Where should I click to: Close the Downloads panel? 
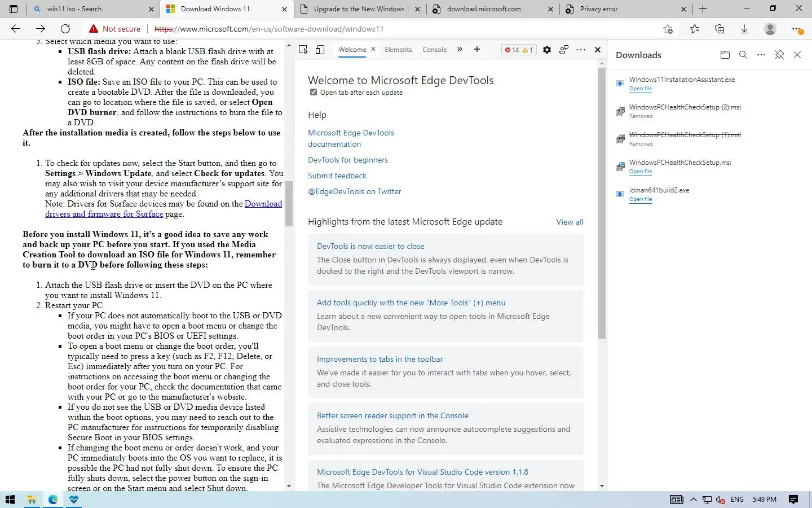797,55
